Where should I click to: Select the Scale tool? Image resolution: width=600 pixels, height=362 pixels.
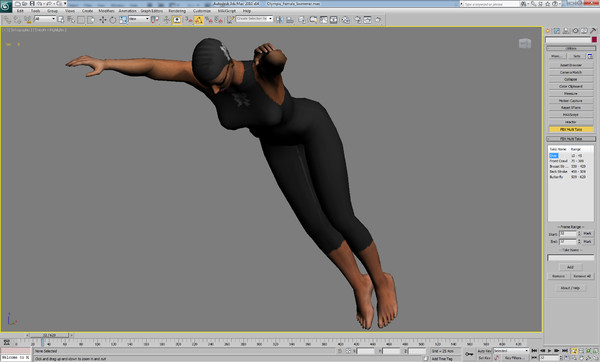point(123,20)
